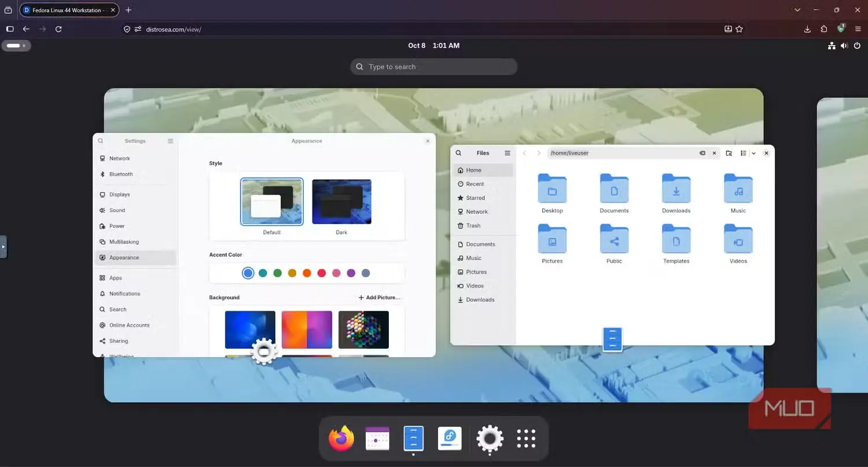Select the hexagon spheres background thumbnail
The width and height of the screenshot is (868, 467).
coord(363,330)
